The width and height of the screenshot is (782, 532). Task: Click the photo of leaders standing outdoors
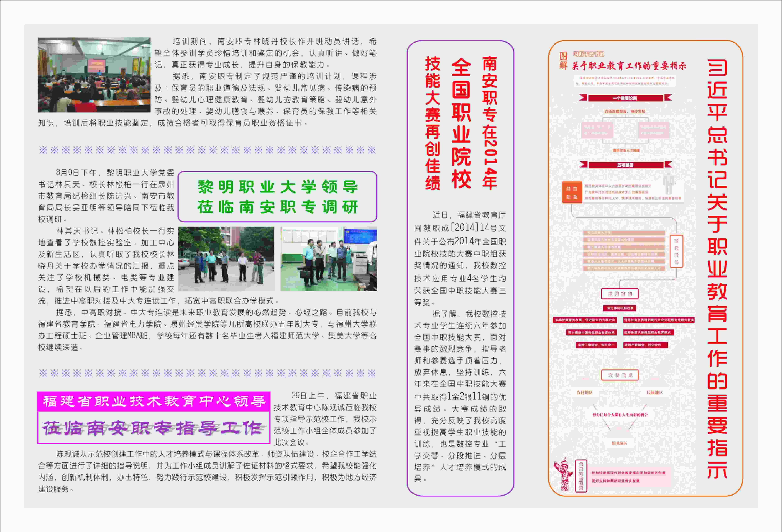[226, 259]
